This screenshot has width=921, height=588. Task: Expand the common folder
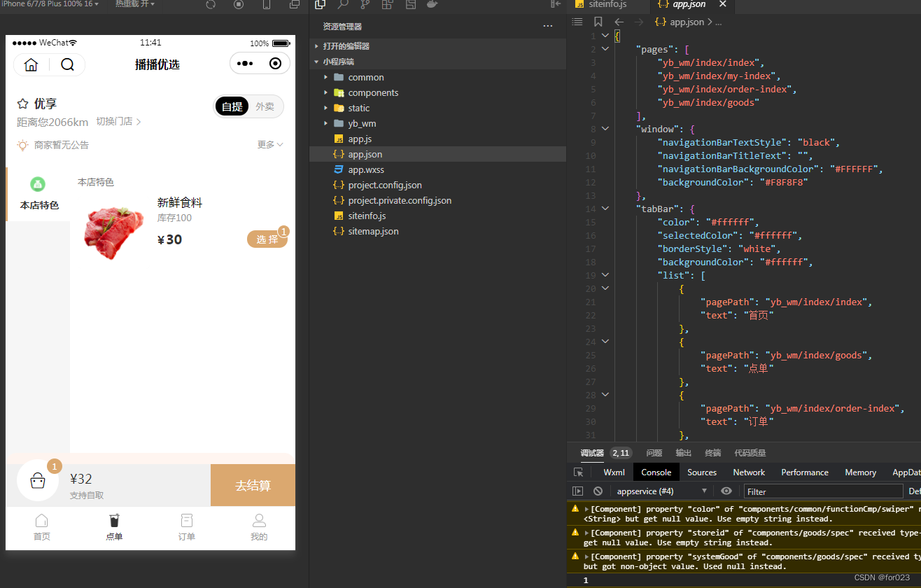click(437, 77)
